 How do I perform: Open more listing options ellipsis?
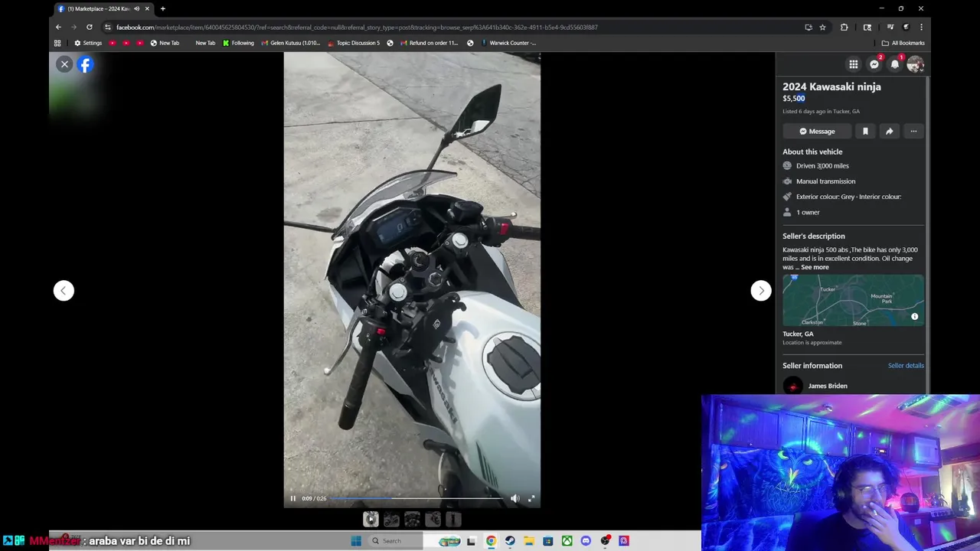coord(913,131)
